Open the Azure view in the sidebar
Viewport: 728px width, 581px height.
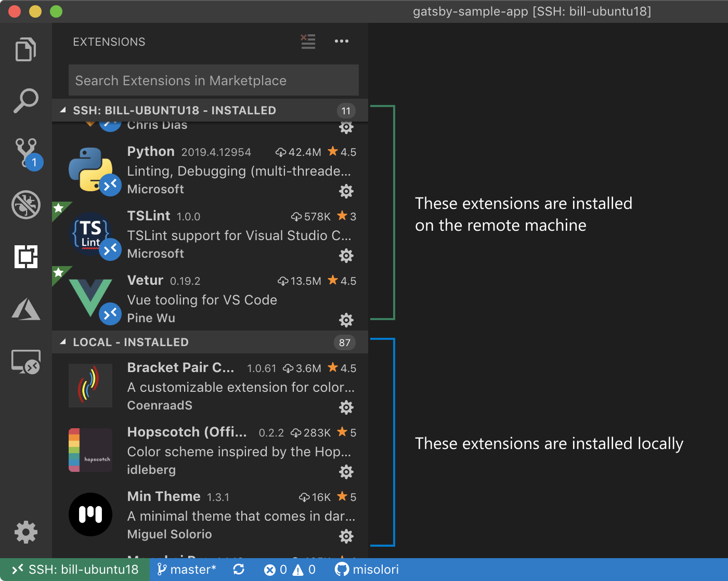click(25, 309)
